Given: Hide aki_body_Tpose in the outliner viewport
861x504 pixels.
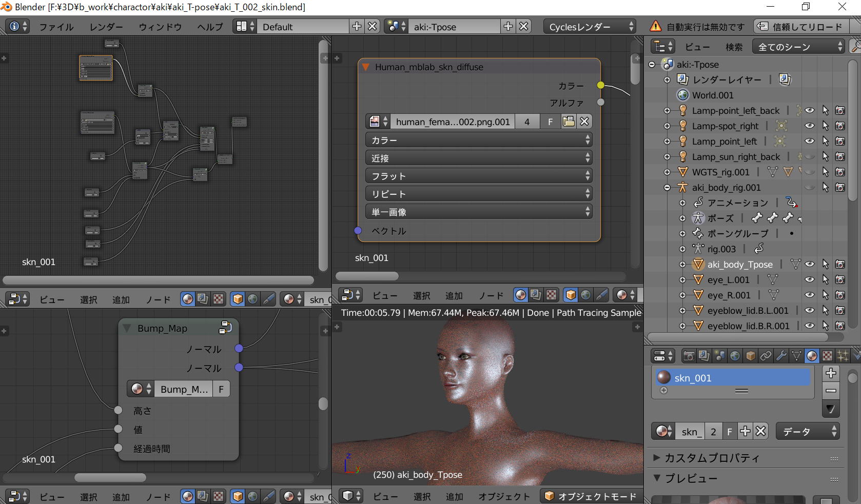Looking at the screenshot, I should point(810,265).
